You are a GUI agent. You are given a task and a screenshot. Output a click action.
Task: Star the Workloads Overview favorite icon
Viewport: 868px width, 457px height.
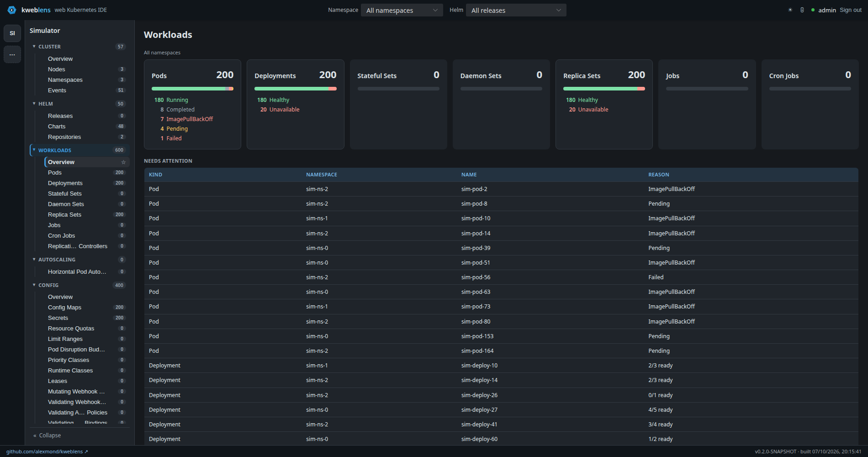tap(123, 162)
